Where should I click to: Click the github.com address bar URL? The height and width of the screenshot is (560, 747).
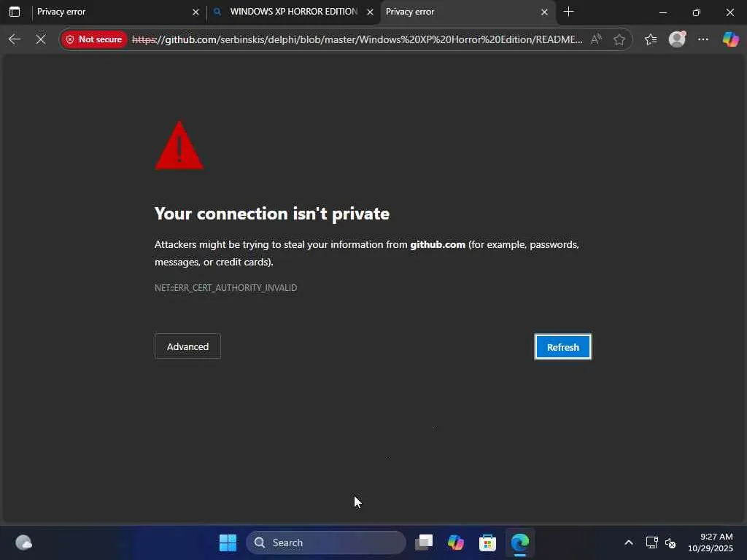pos(357,39)
